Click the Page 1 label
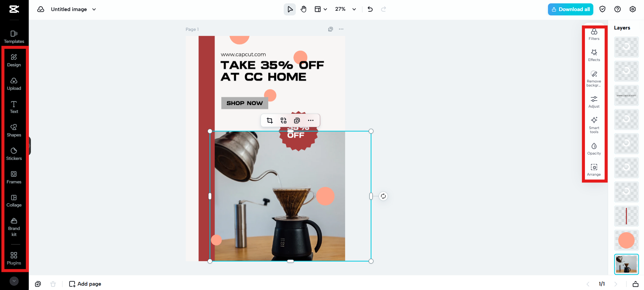 click(x=192, y=29)
